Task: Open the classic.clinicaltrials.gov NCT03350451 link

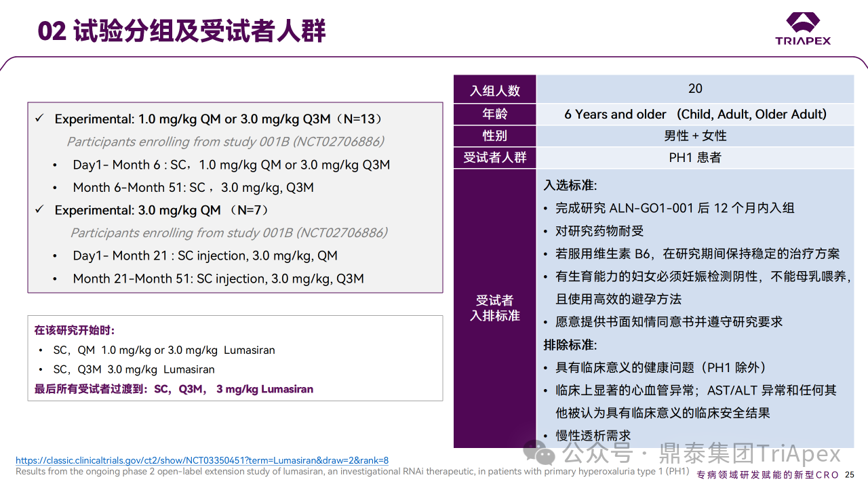Action: [201, 460]
